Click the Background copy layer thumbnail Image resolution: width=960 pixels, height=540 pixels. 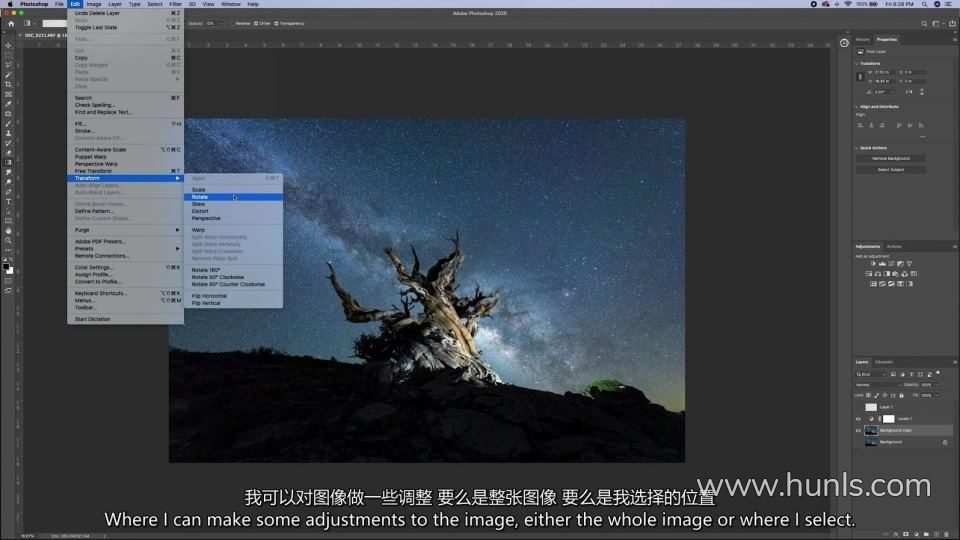tap(871, 430)
